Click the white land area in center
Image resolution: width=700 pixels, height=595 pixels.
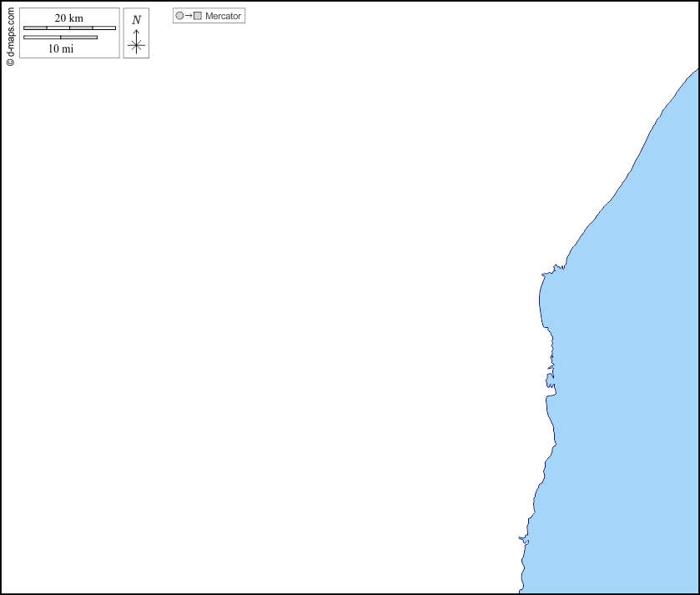[x=292, y=317]
